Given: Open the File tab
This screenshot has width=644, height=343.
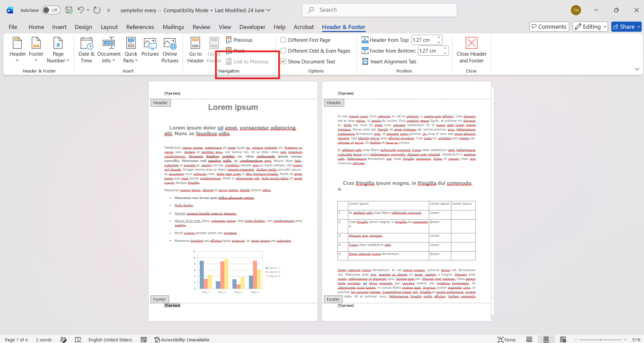Looking at the screenshot, I should 13,27.
